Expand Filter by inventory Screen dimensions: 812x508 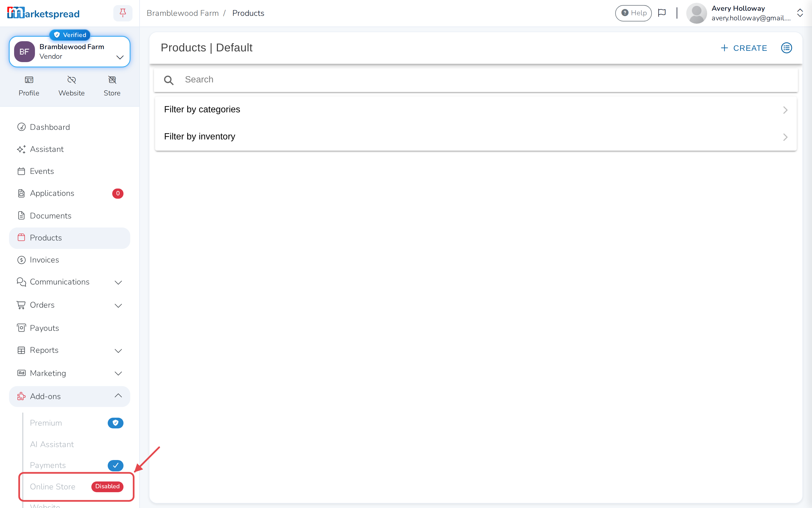point(475,137)
